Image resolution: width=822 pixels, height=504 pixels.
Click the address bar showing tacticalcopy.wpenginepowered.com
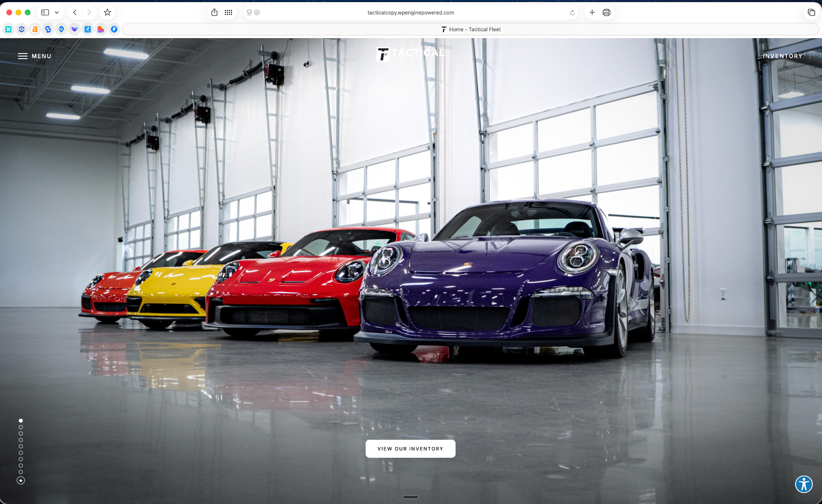point(411,12)
